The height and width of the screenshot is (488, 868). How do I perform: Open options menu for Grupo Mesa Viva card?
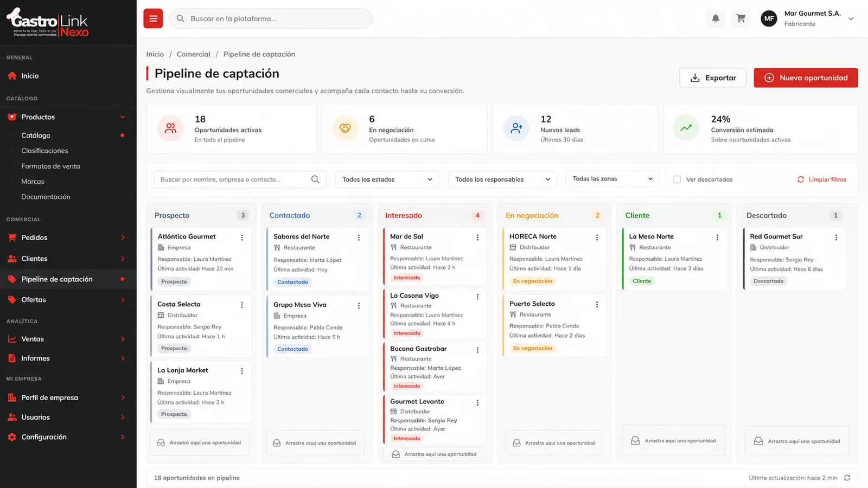pyautogui.click(x=359, y=306)
